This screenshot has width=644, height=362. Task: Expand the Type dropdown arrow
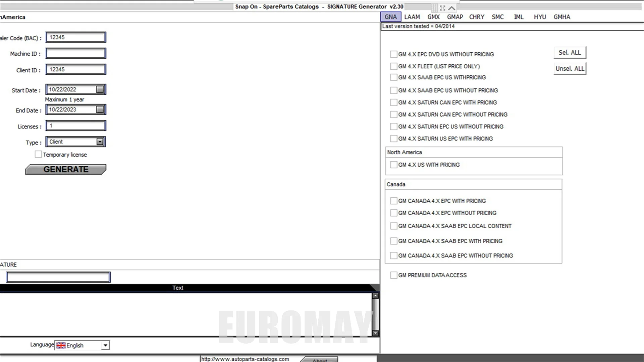click(x=100, y=142)
